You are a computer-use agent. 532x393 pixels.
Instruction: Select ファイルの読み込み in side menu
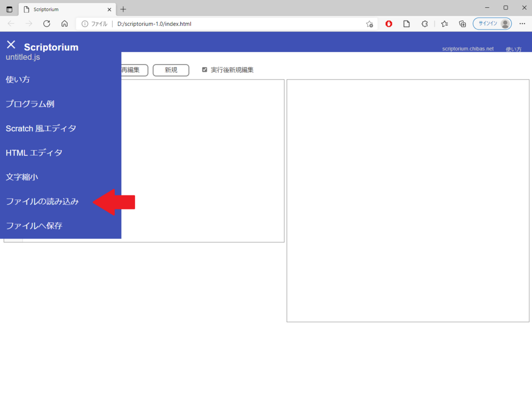[x=42, y=202]
